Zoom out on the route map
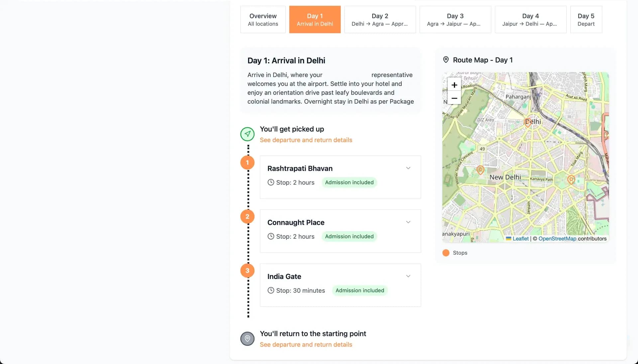638x364 pixels. pyautogui.click(x=454, y=98)
